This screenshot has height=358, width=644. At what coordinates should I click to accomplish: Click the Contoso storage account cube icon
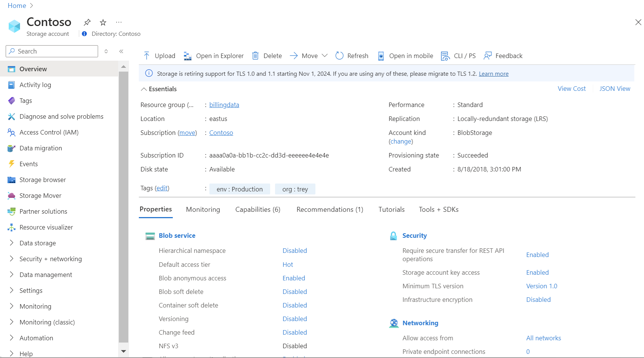click(x=14, y=26)
